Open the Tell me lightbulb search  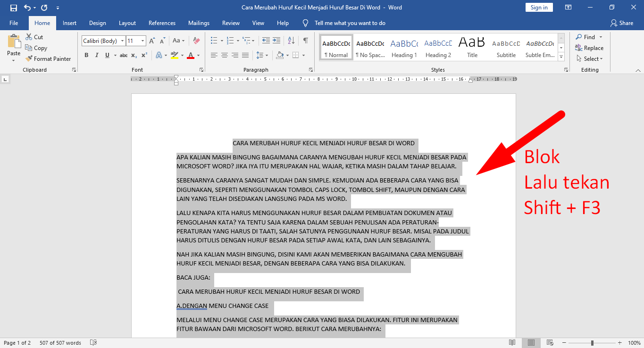[x=305, y=23]
